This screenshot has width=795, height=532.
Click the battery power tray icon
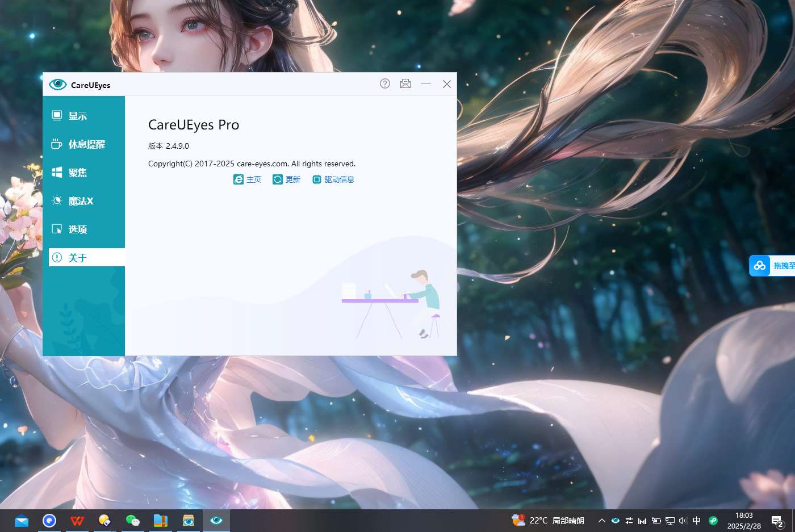click(656, 521)
